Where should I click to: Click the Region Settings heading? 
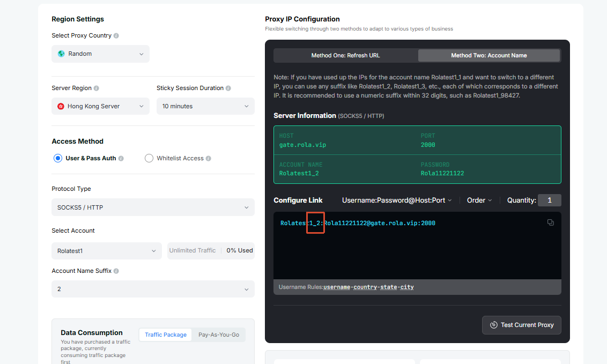(78, 19)
